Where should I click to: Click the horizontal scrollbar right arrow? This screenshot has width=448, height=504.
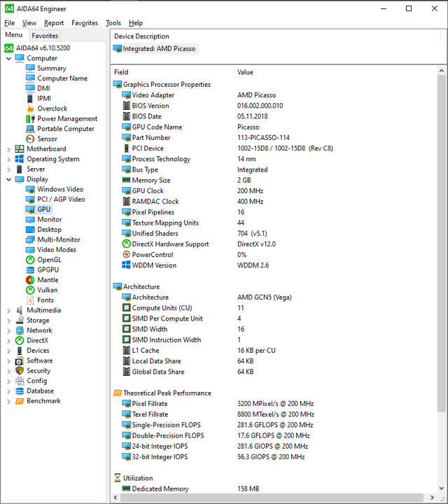click(432, 497)
